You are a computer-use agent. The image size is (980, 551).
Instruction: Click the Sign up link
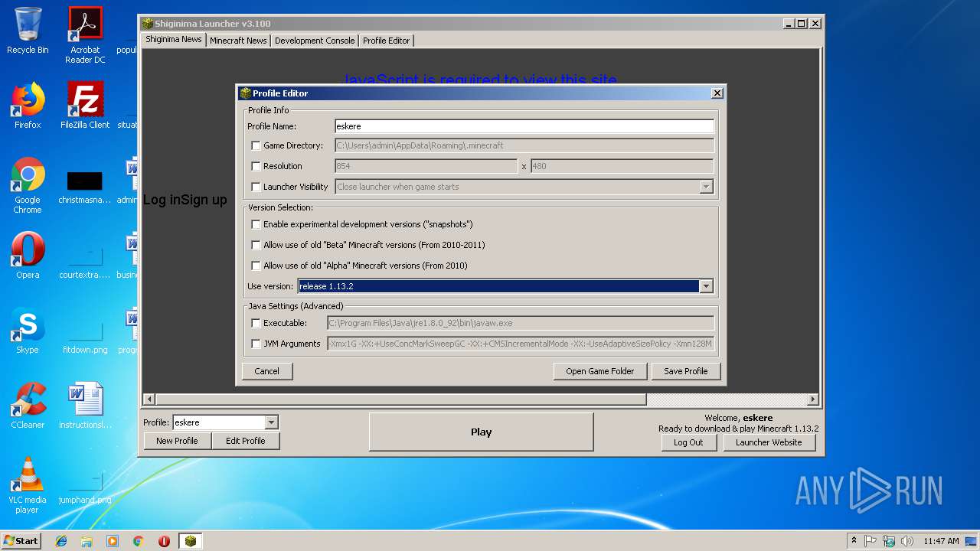(x=204, y=200)
